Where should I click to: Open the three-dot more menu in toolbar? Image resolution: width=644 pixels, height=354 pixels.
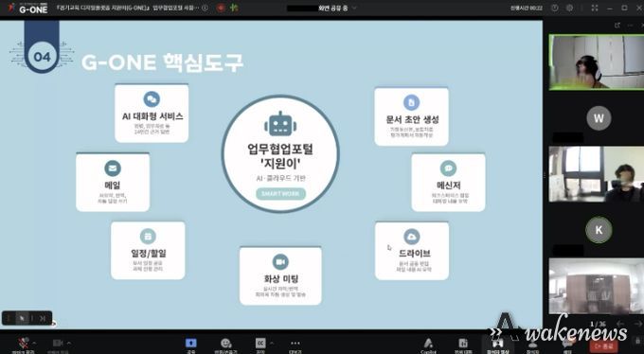pos(295,343)
